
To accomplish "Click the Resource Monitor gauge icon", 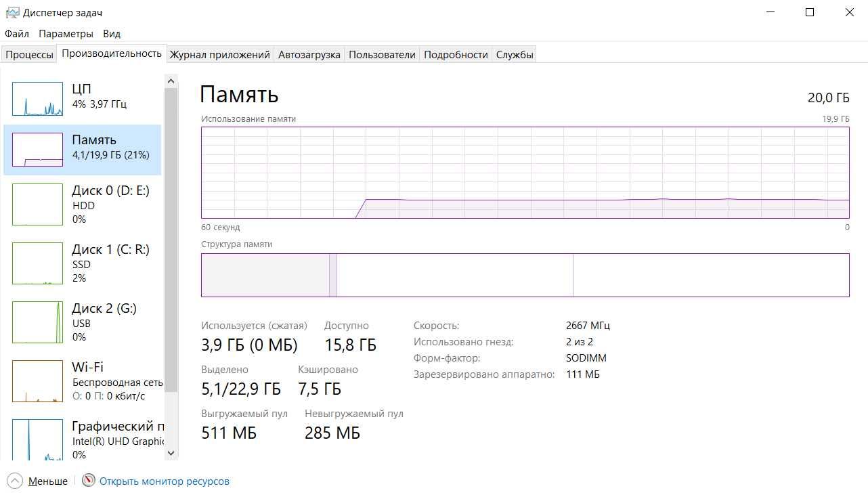I will pyautogui.click(x=89, y=481).
